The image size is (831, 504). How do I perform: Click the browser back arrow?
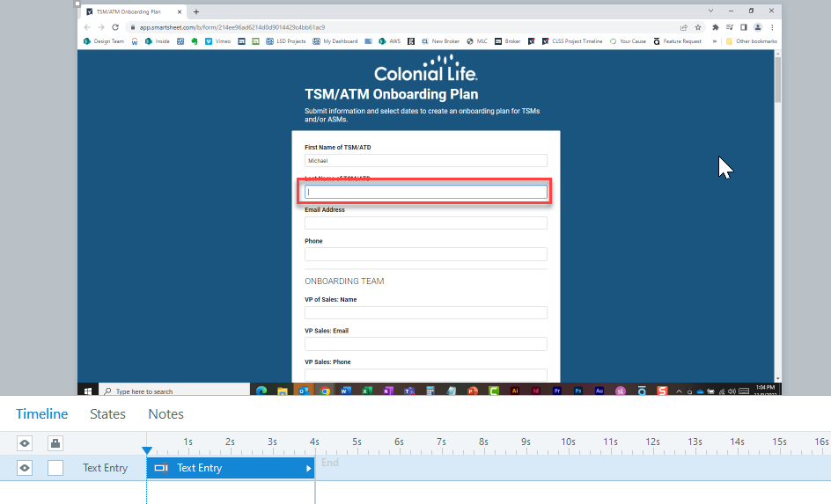coord(87,27)
